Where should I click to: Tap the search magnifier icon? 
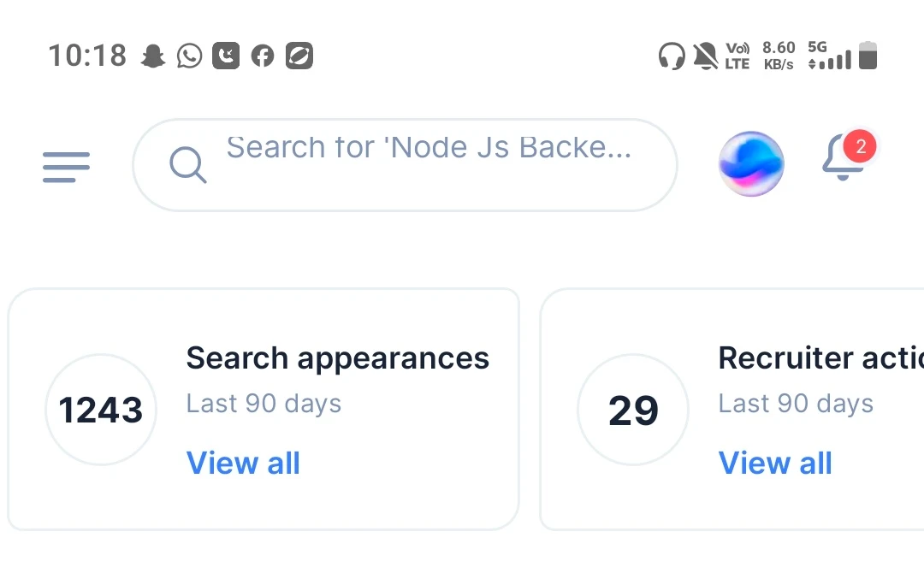[187, 164]
